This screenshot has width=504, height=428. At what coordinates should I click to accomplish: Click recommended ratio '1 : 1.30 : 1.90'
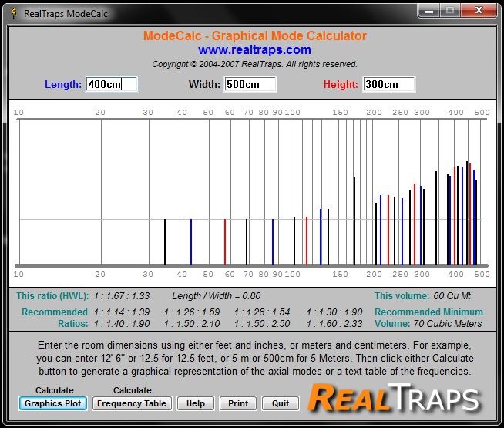334,312
